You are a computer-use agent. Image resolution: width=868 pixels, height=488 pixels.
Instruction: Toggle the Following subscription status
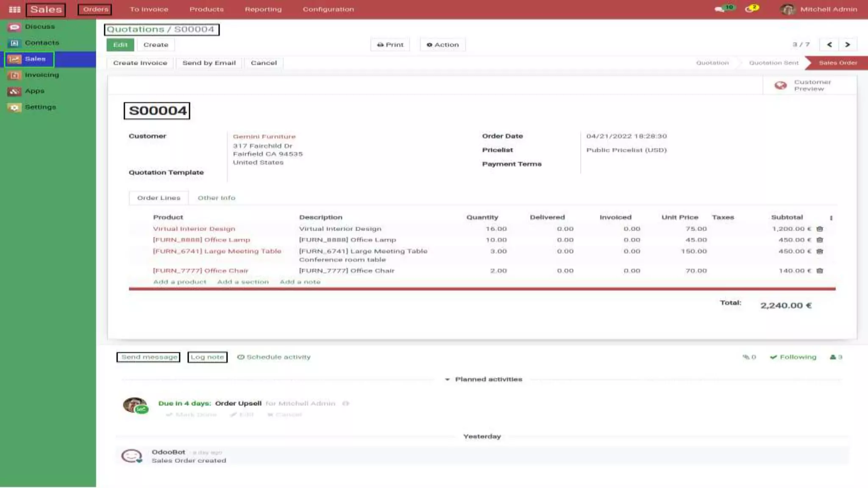[793, 357]
